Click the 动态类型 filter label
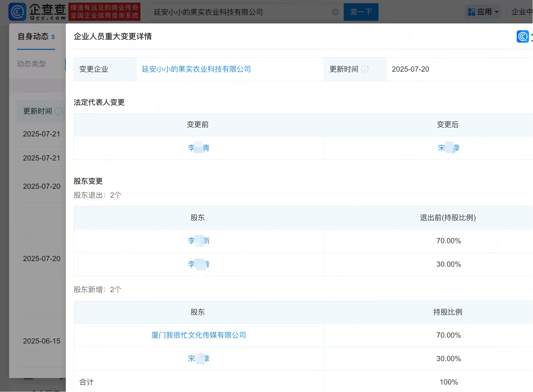 pyautogui.click(x=31, y=64)
